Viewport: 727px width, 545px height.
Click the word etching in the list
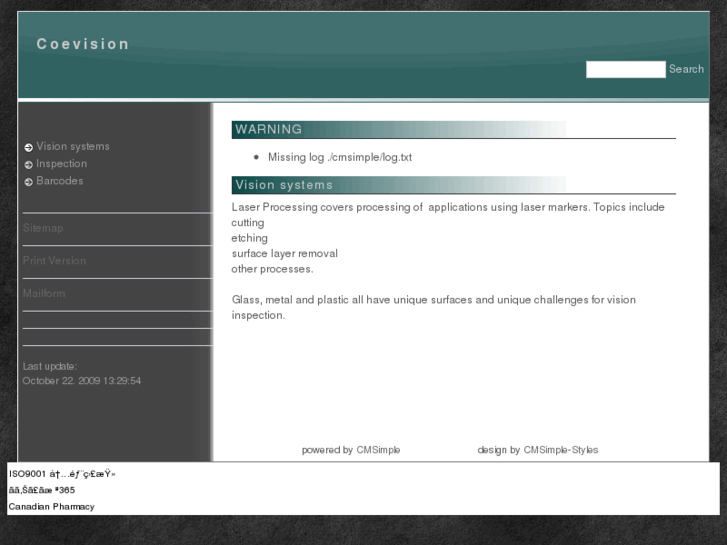(x=249, y=238)
